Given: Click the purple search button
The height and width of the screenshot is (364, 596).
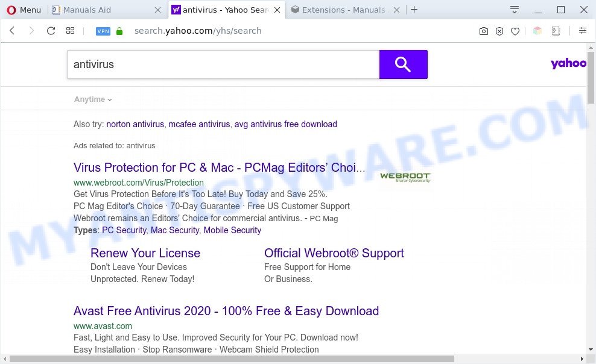Looking at the screenshot, I should (x=404, y=64).
